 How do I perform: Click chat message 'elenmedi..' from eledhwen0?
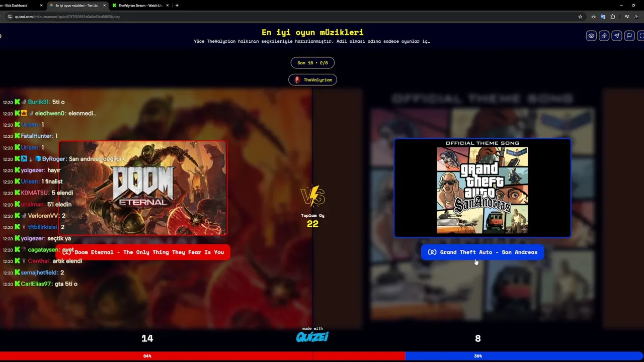click(x=49, y=113)
